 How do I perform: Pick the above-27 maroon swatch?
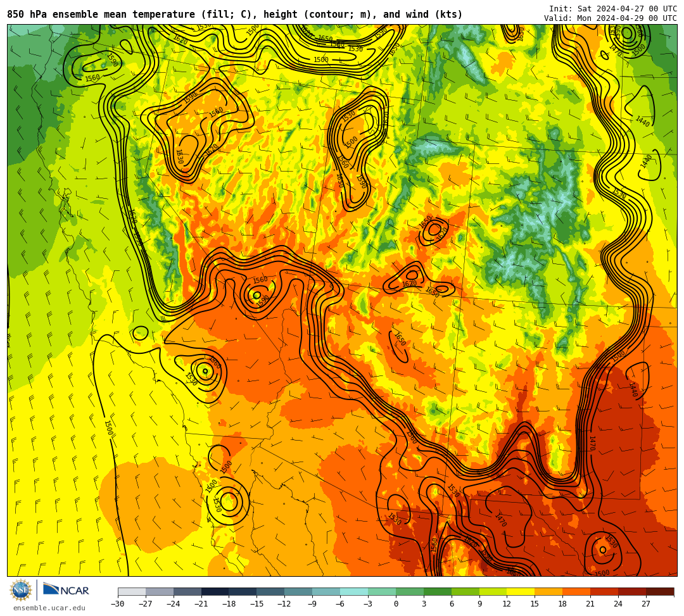(660, 591)
